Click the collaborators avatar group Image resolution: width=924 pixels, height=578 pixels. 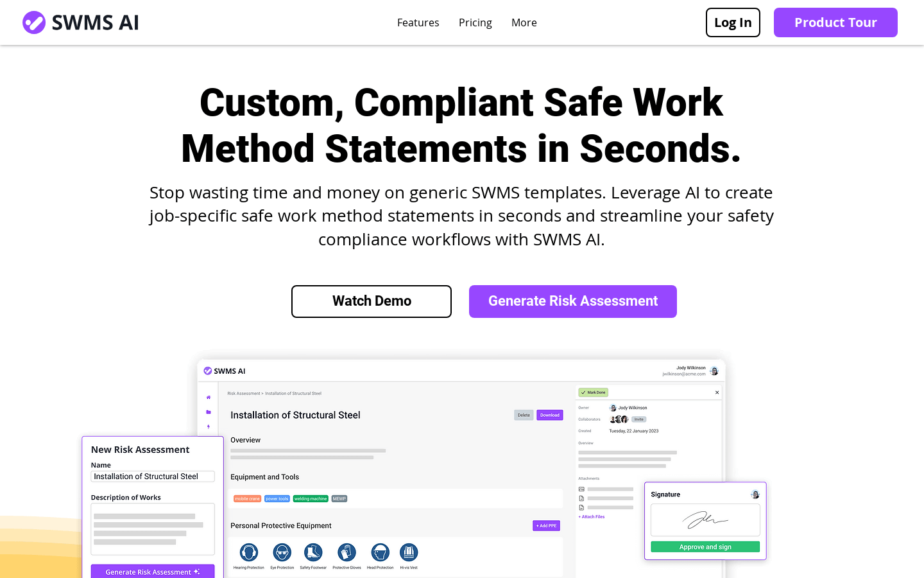(619, 419)
